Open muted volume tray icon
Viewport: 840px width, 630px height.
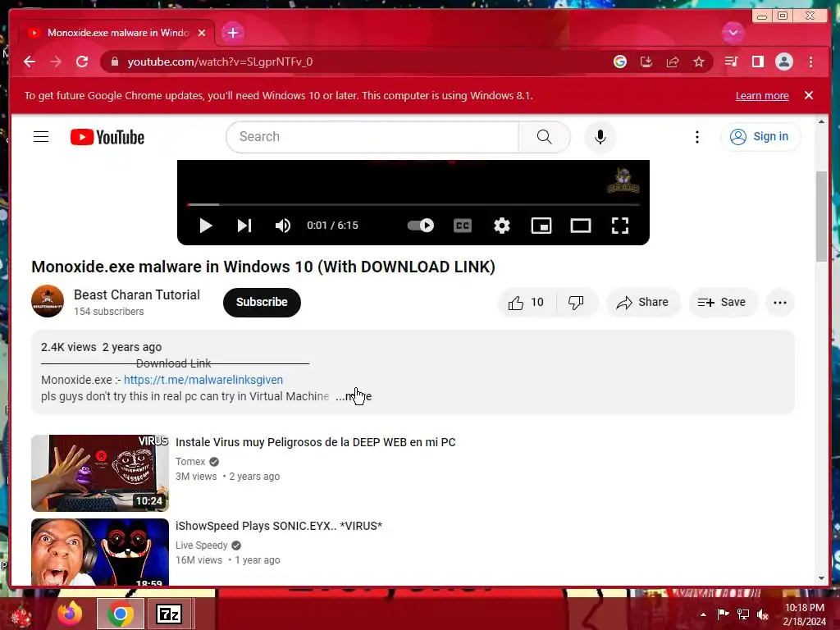click(x=763, y=614)
